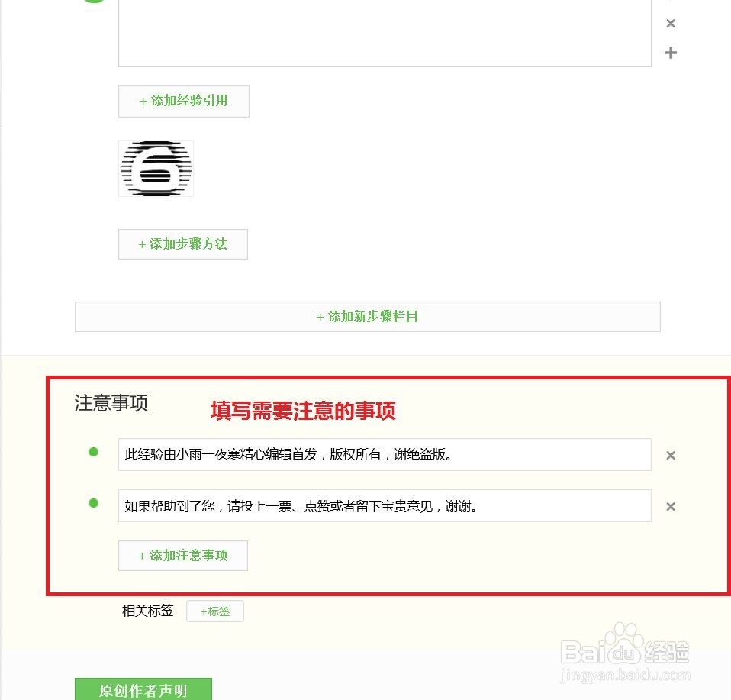The width and height of the screenshot is (731, 700).
Task: Click the 添加经验引用 button
Action: tap(184, 102)
